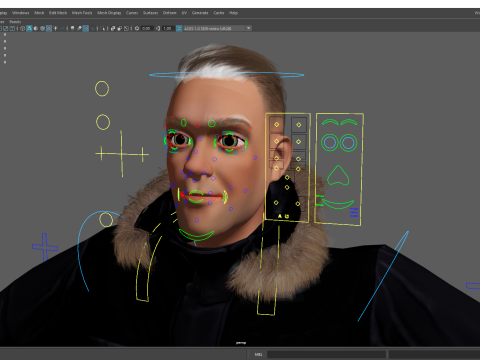This screenshot has width=480, height=360.
Task: Select the blue curve control over right shoulder
Action: [x=383, y=276]
